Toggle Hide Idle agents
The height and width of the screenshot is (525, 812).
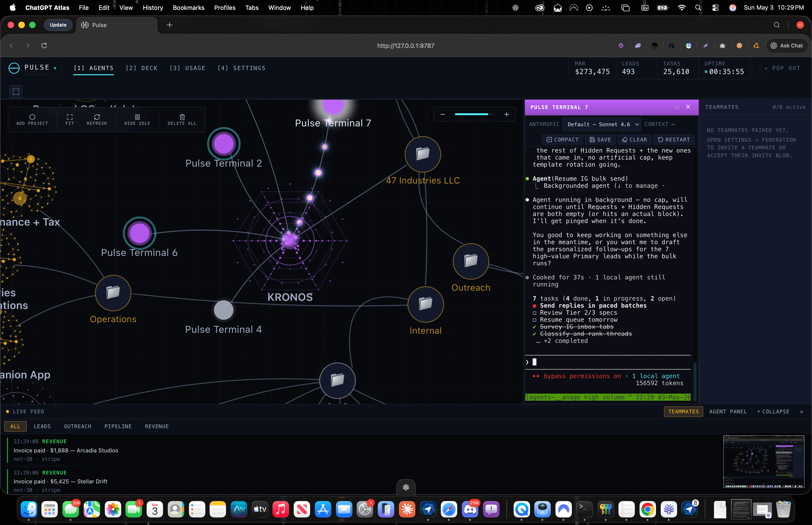(x=137, y=120)
